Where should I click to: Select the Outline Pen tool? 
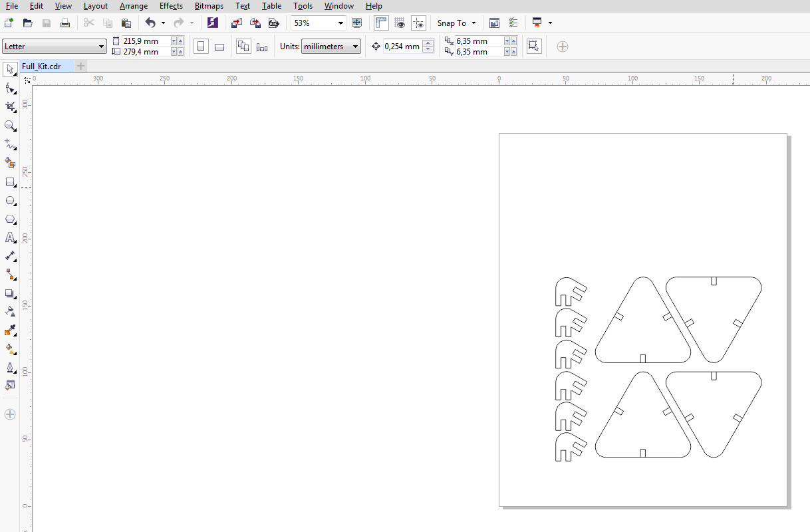[10, 366]
